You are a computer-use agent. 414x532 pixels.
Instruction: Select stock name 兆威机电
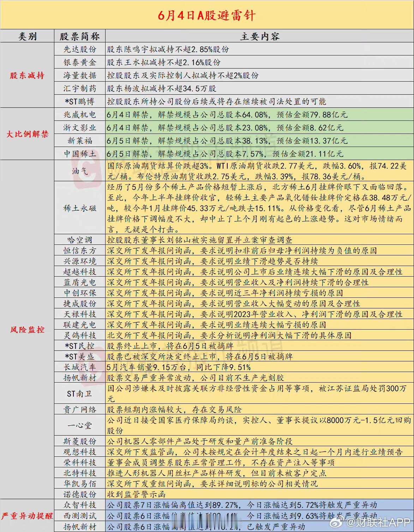80,115
